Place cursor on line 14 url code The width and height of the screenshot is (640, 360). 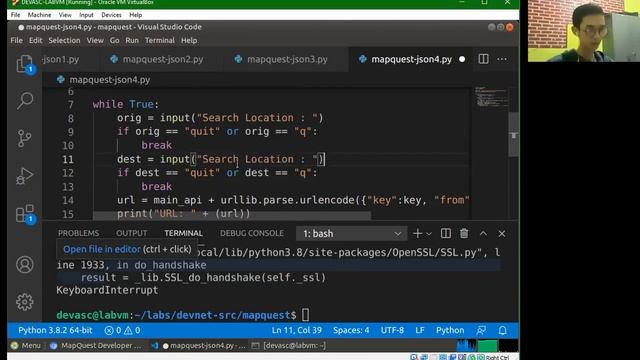point(293,200)
